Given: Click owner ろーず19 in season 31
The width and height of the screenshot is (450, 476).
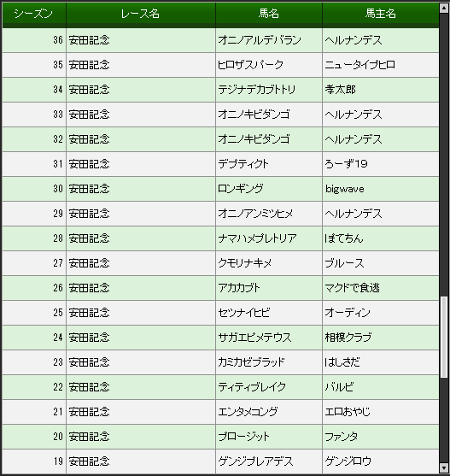Looking at the screenshot, I should pos(346,164).
